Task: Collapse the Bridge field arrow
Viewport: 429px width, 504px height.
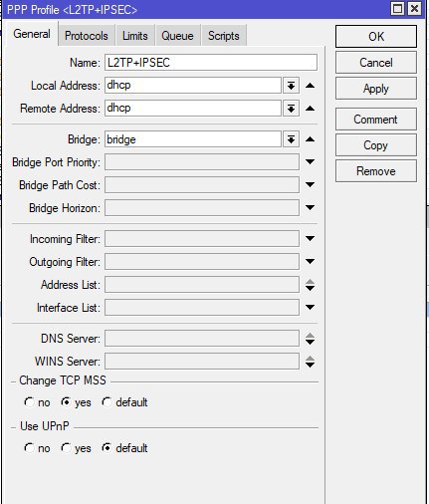Action: [310, 139]
